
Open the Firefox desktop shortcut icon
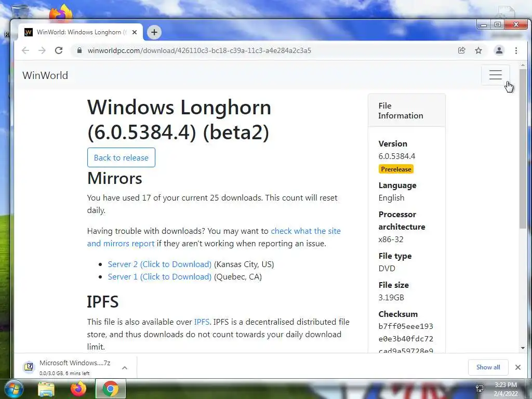tap(61, 13)
